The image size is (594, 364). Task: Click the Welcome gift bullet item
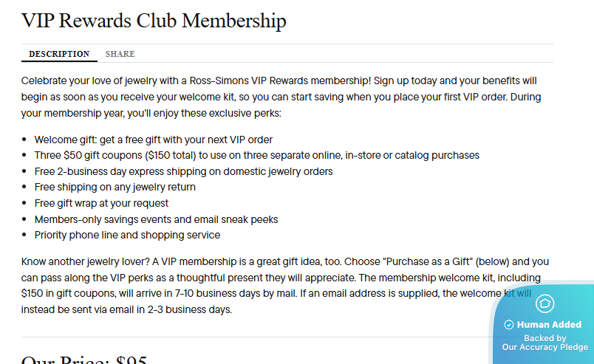point(154,140)
